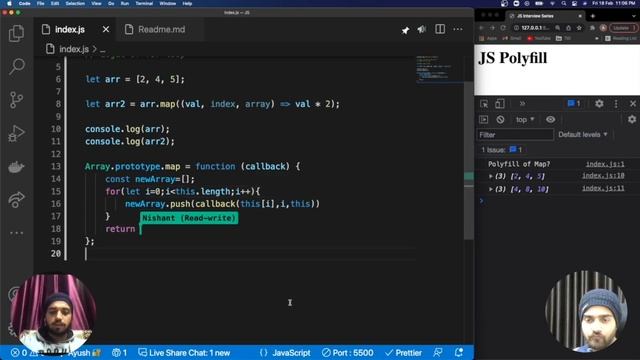Open the Selection menu in menu bar
Screen dimensions: 640x360
pos(75,3)
